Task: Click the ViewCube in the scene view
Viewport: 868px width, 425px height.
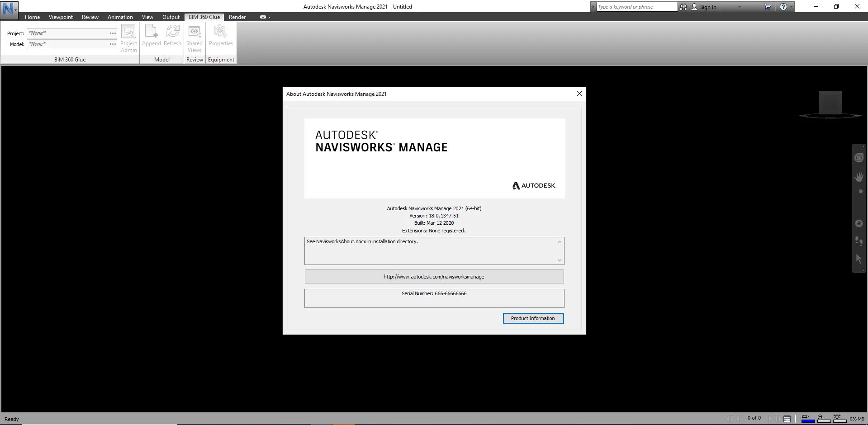Action: [x=830, y=104]
